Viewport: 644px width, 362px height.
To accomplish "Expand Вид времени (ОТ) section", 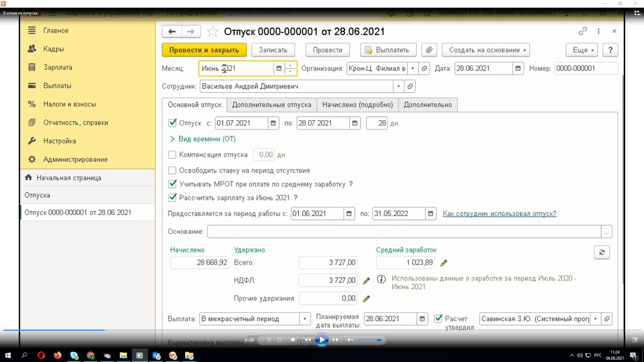I will coord(202,139).
